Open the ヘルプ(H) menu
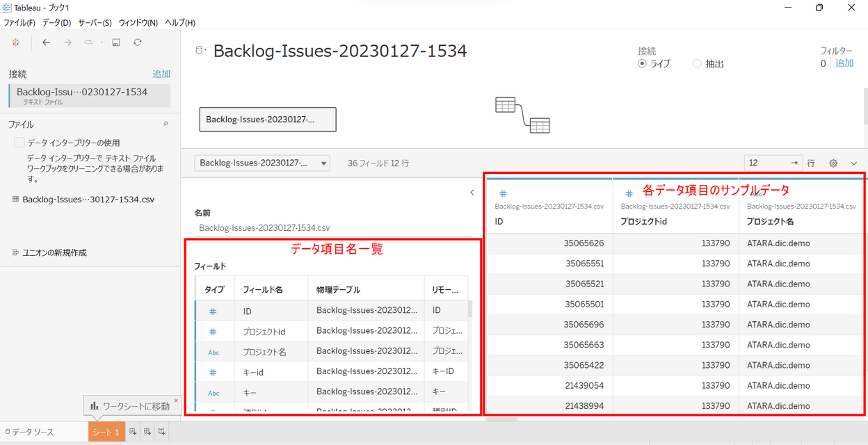 click(180, 23)
